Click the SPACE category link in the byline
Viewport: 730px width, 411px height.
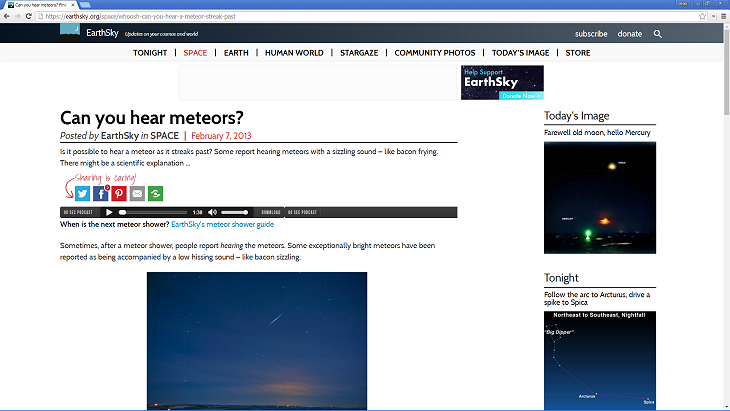tap(164, 136)
